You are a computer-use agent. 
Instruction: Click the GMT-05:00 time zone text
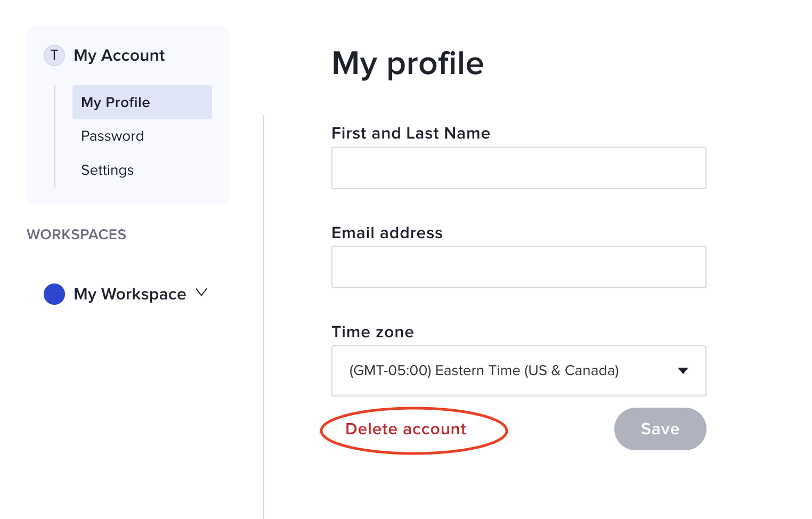pyautogui.click(x=390, y=371)
